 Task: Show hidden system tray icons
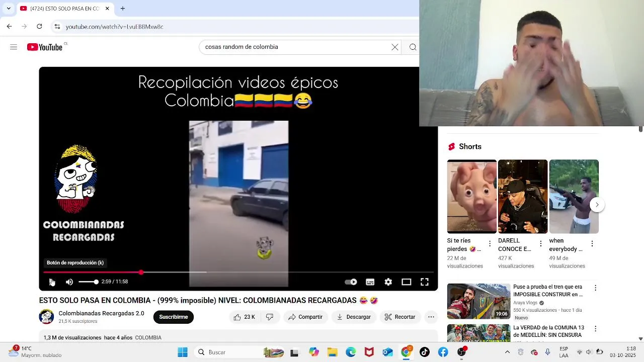[x=507, y=352]
